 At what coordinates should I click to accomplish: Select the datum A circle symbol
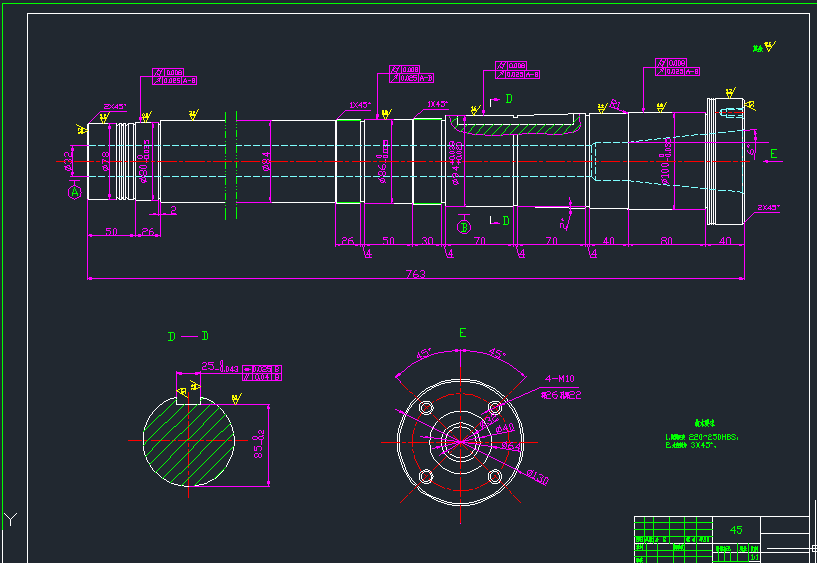click(75, 192)
